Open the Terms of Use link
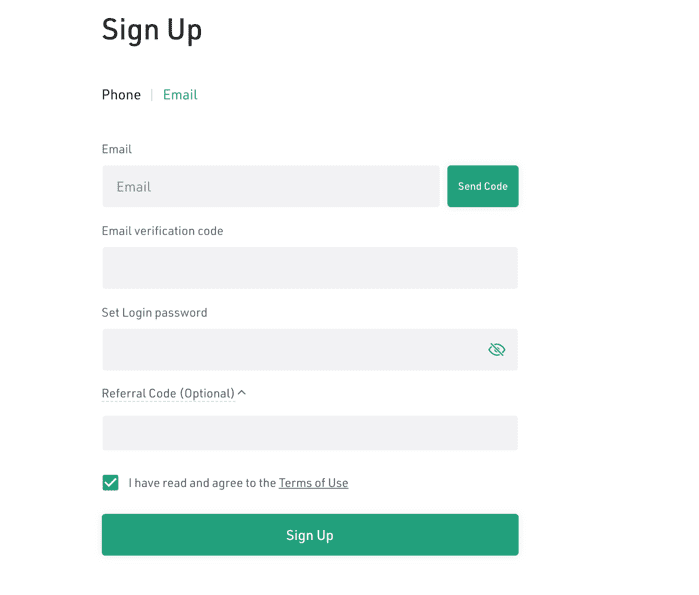The height and width of the screenshot is (595, 699). pos(313,483)
